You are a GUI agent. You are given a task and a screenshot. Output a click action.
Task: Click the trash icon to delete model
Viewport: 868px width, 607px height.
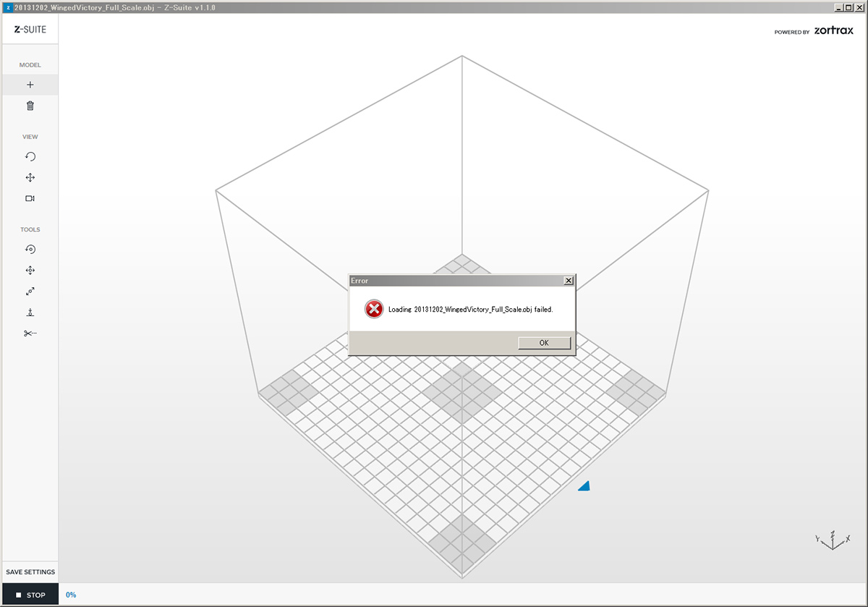coord(30,106)
